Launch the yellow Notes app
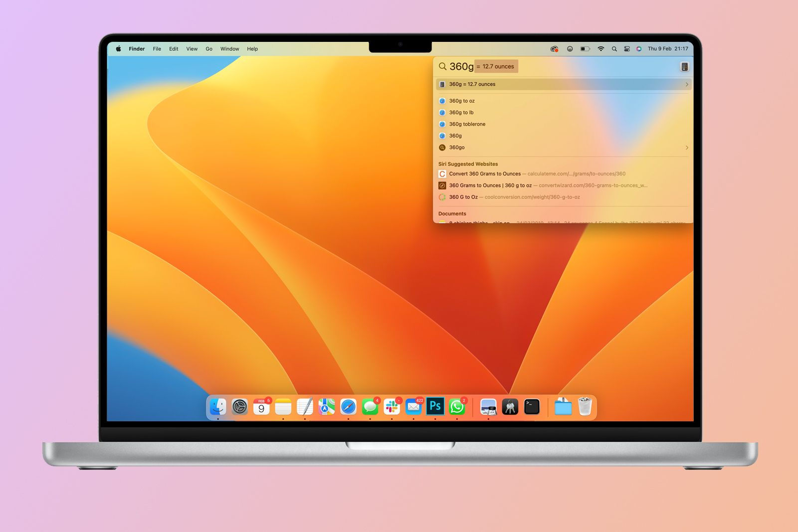 coord(283,407)
